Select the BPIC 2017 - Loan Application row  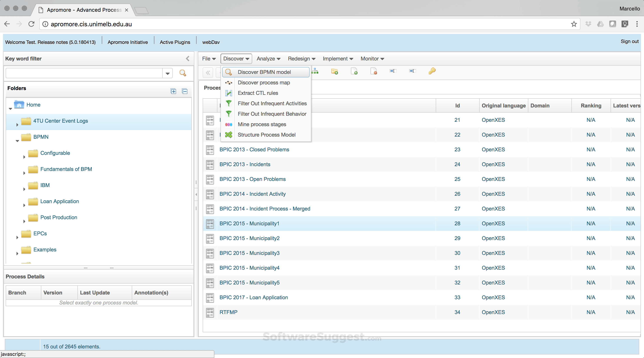[x=254, y=298]
